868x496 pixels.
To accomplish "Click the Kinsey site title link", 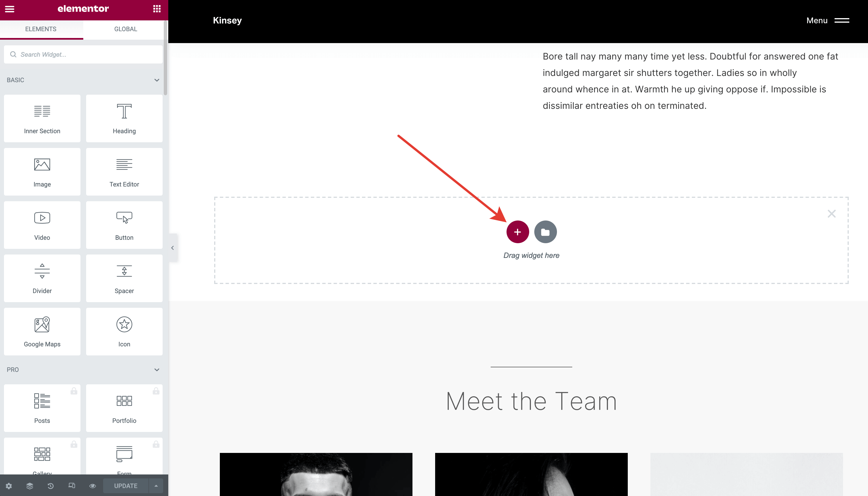I will (x=227, y=20).
